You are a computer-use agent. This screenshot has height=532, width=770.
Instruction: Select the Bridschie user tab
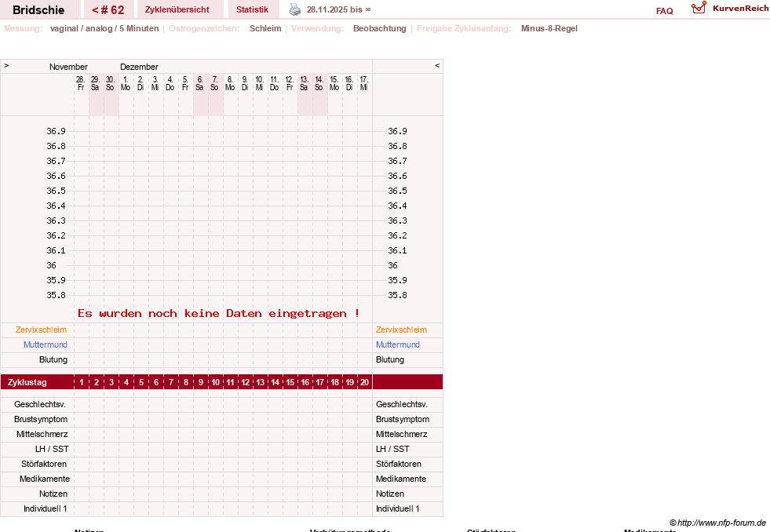[x=38, y=10]
